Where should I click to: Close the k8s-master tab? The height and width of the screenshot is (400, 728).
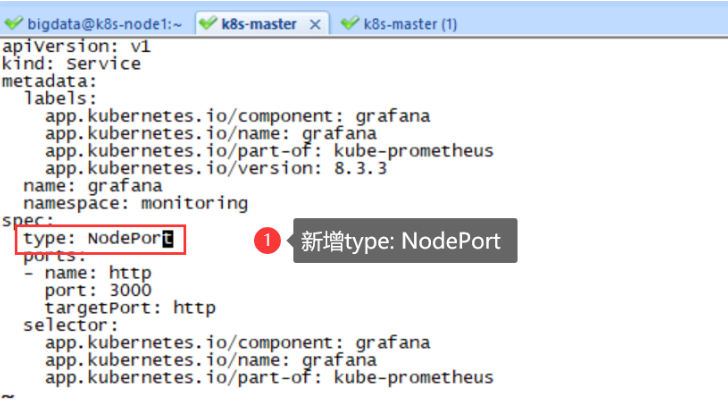coord(315,25)
